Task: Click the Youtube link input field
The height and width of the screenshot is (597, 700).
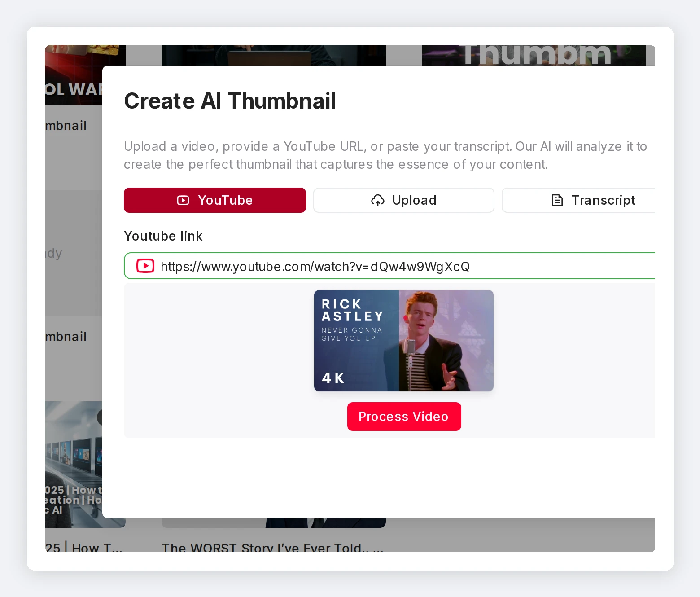Action: coord(389,266)
